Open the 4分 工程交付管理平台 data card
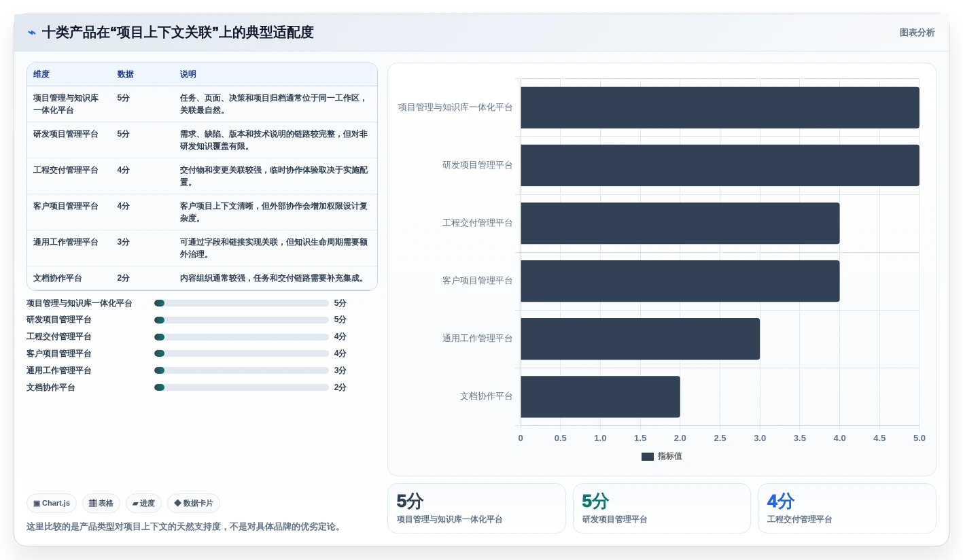The height and width of the screenshot is (560, 963). pyautogui.click(x=847, y=508)
